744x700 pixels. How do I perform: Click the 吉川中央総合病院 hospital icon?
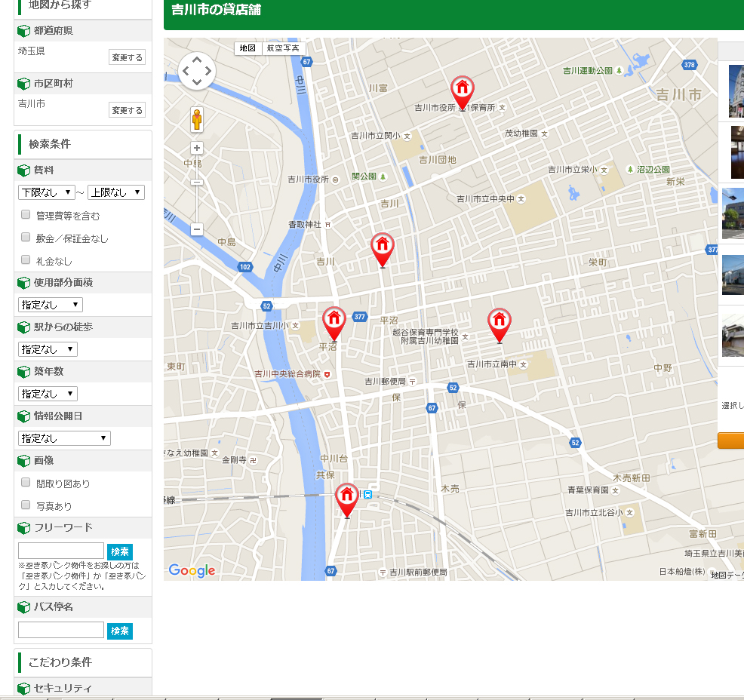coord(327,374)
